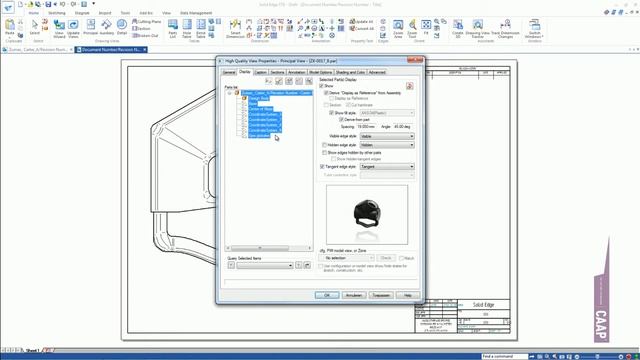Image resolution: width=640 pixels, height=360 pixels.
Task: Open the Visible edge style dropdown
Action: pos(387,136)
